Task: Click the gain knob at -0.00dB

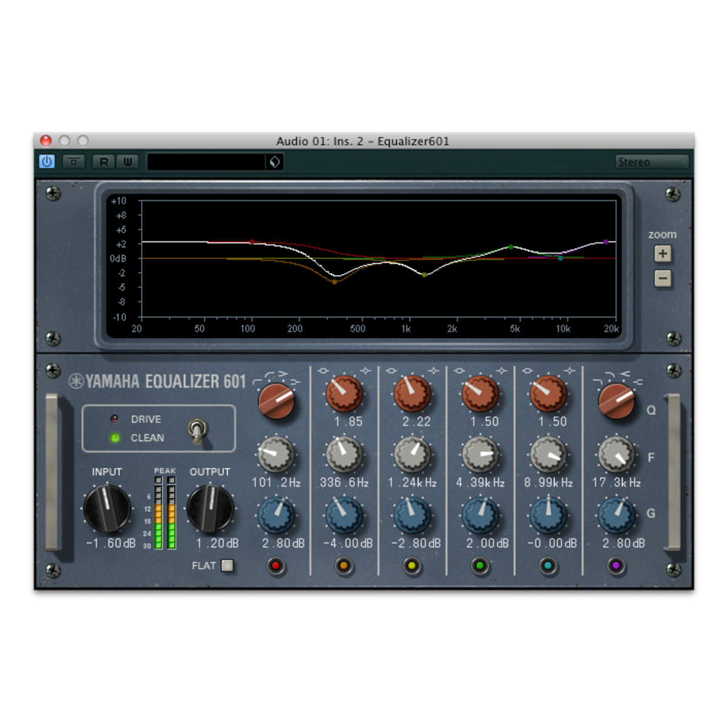Action: click(x=548, y=515)
